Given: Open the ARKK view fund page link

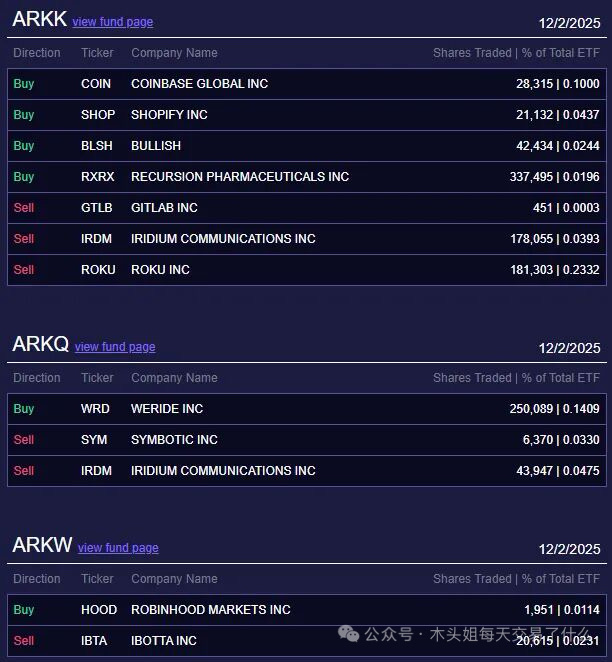Looking at the screenshot, I should [x=113, y=22].
